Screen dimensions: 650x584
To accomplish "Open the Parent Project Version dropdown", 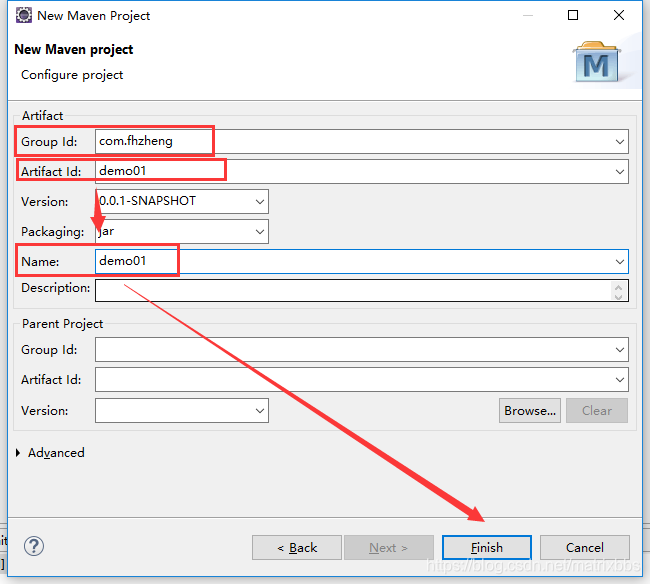I will click(260, 411).
